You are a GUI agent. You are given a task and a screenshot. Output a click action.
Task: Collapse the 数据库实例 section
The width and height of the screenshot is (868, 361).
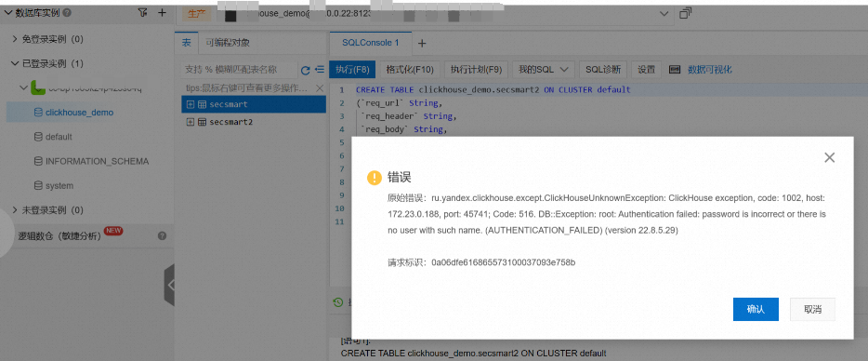pos(8,12)
